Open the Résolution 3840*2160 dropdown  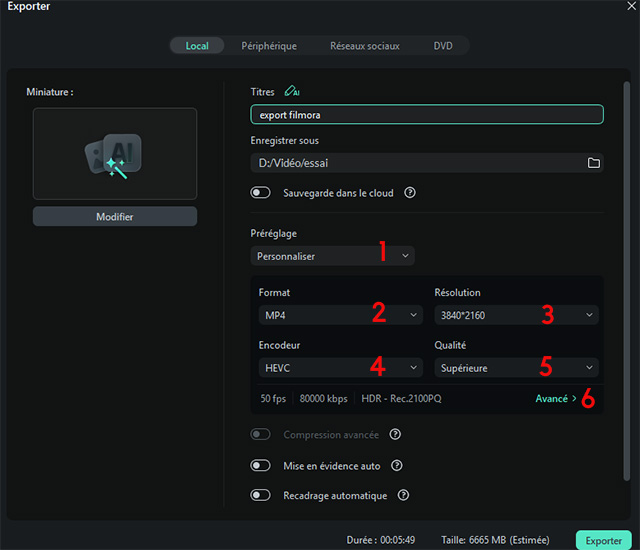[x=516, y=316]
